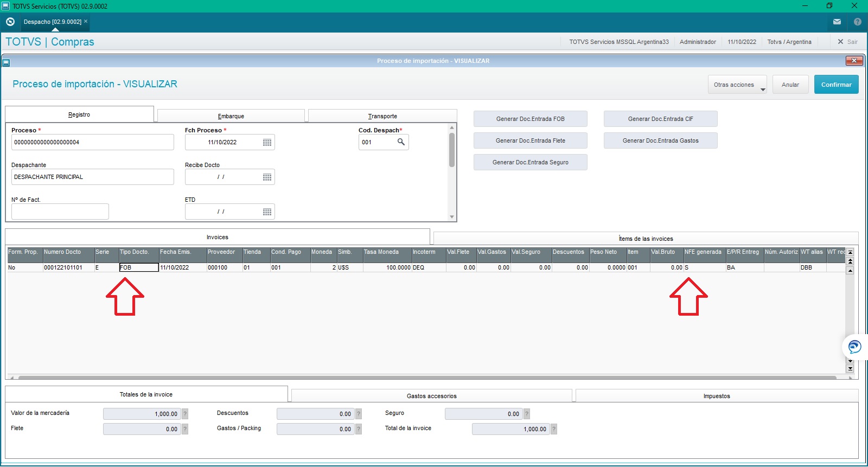
Task: Select the FOB cell in the invoice row
Action: click(139, 267)
